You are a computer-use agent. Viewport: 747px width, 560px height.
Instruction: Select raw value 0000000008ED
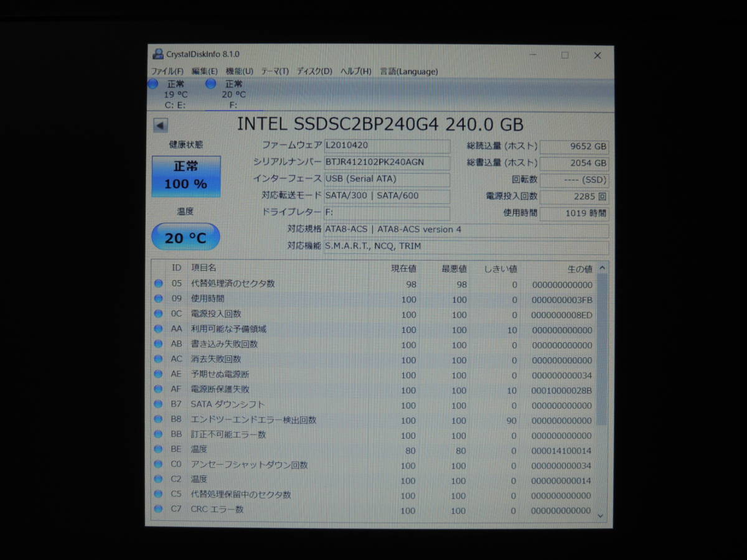click(x=561, y=315)
